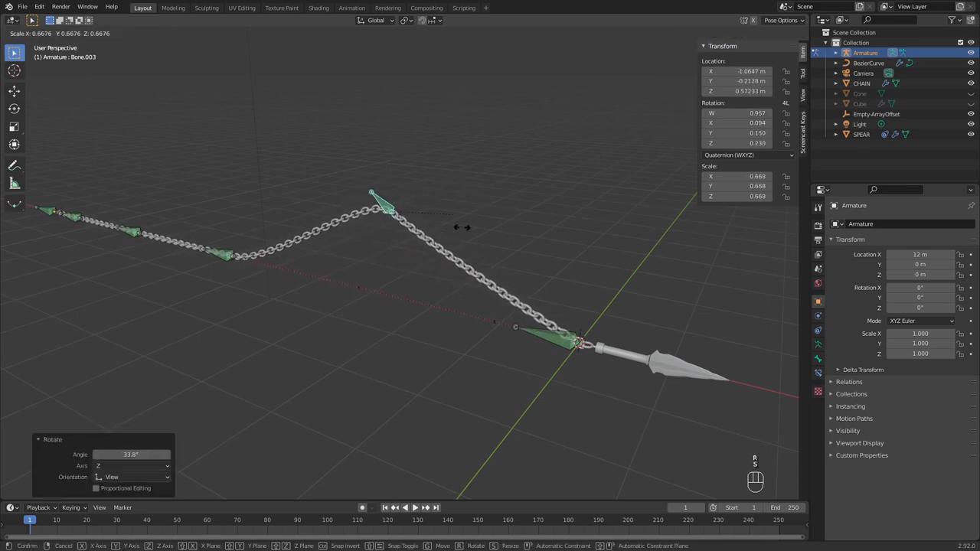The width and height of the screenshot is (980, 551).
Task: Open the Pose Options dropdown
Action: point(784,20)
